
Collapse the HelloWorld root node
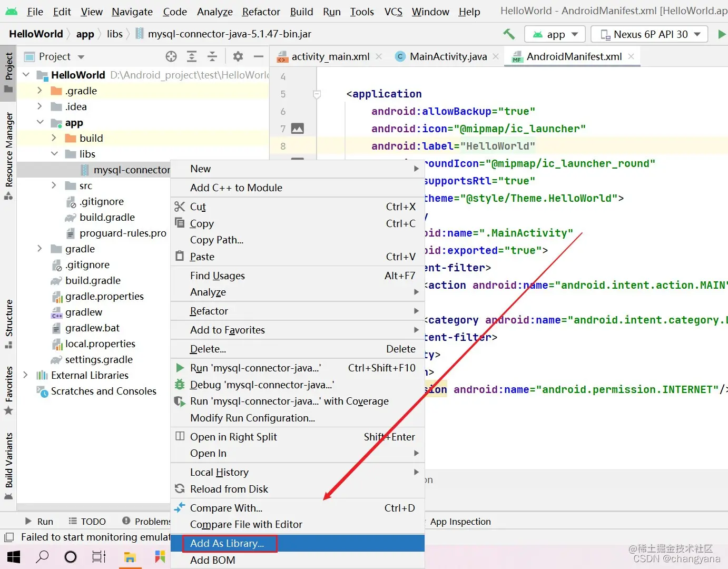coord(26,75)
